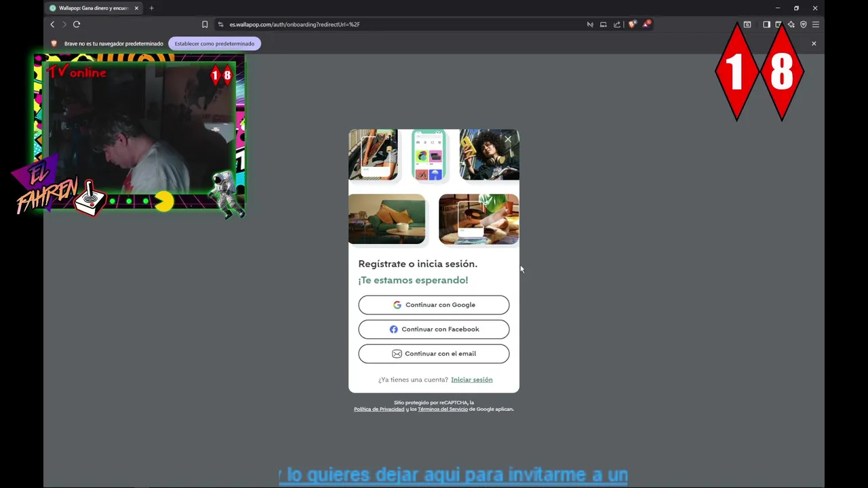Click the Iniciar sesión link
This screenshot has width=868, height=488.
[x=471, y=380]
